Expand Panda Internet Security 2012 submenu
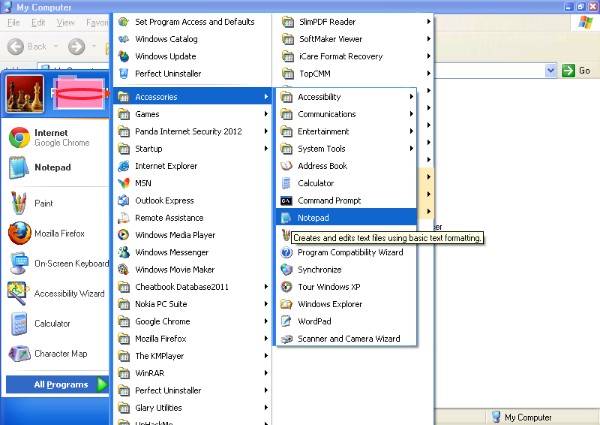The width and height of the screenshot is (600, 425). [x=266, y=131]
